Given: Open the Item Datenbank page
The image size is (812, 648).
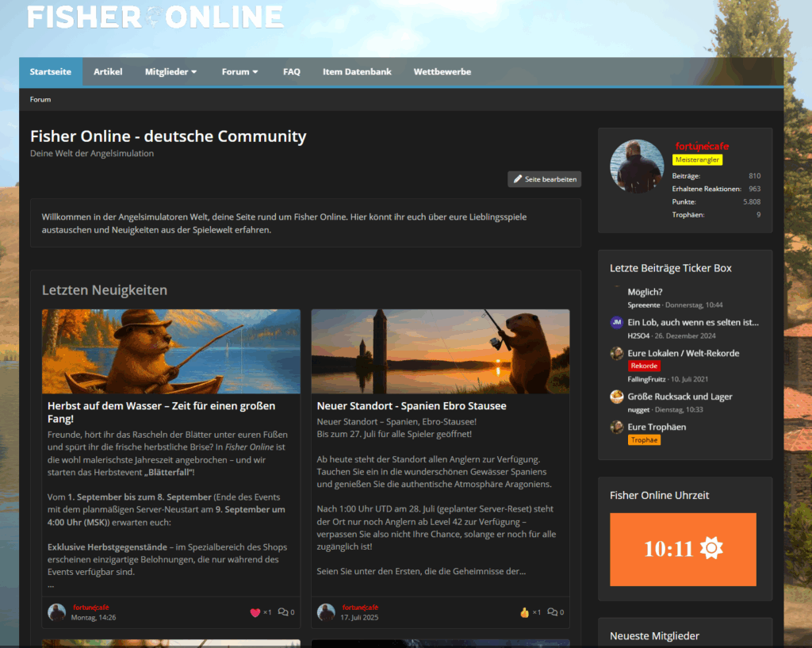Looking at the screenshot, I should 357,71.
